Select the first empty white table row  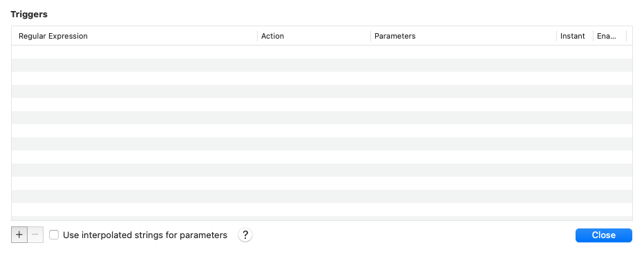point(322,52)
